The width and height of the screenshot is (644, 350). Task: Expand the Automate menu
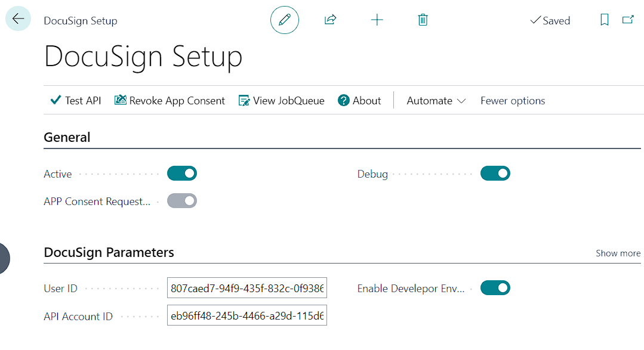(436, 101)
